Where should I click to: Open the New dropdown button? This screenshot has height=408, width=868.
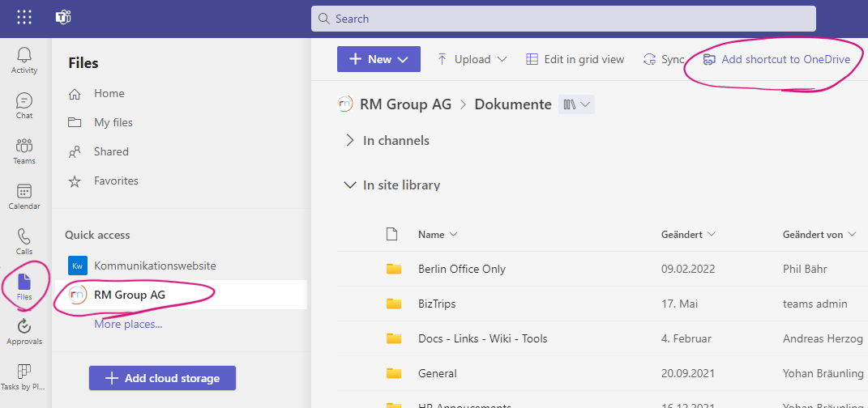coord(378,59)
